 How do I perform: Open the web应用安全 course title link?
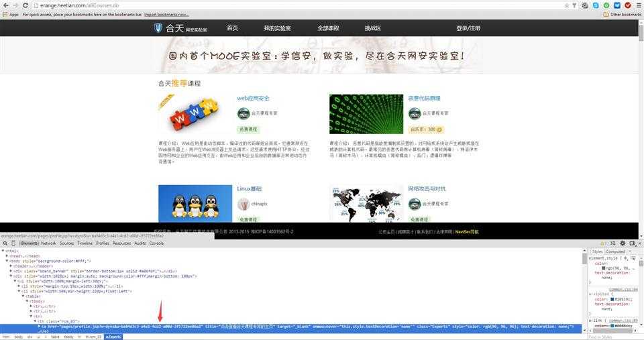tap(253, 98)
